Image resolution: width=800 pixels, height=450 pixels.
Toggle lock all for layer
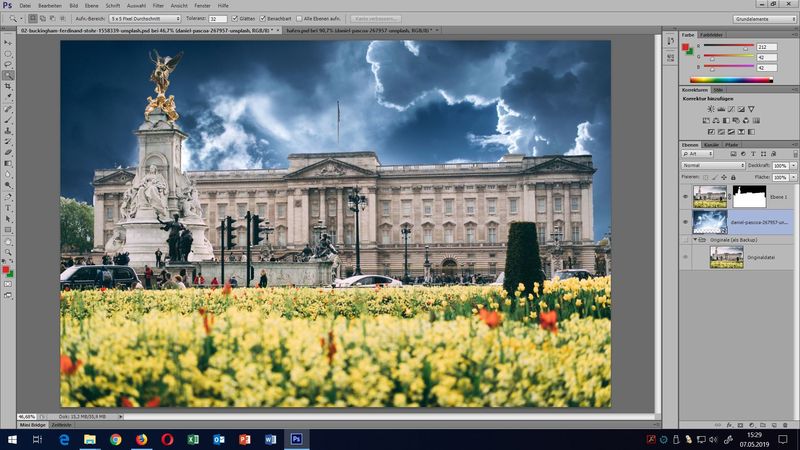pyautogui.click(x=733, y=177)
